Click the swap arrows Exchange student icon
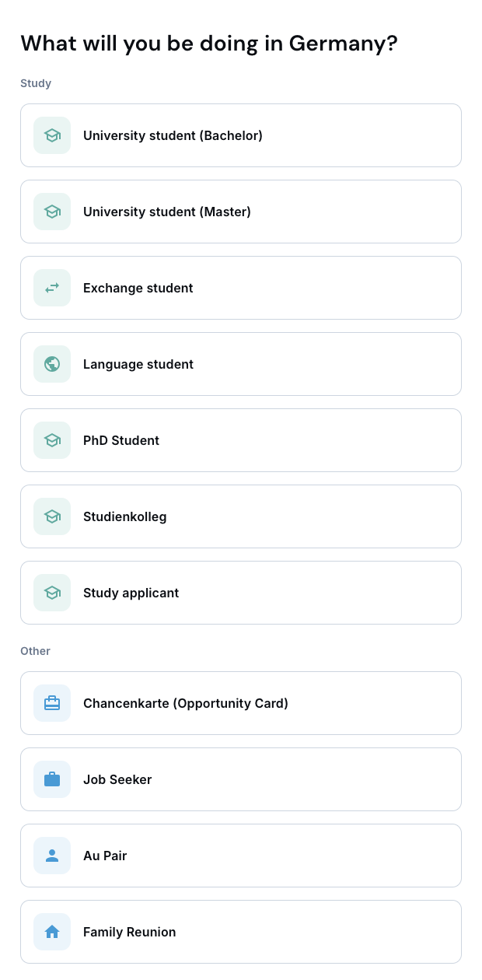This screenshot has width=482, height=980. (x=52, y=288)
